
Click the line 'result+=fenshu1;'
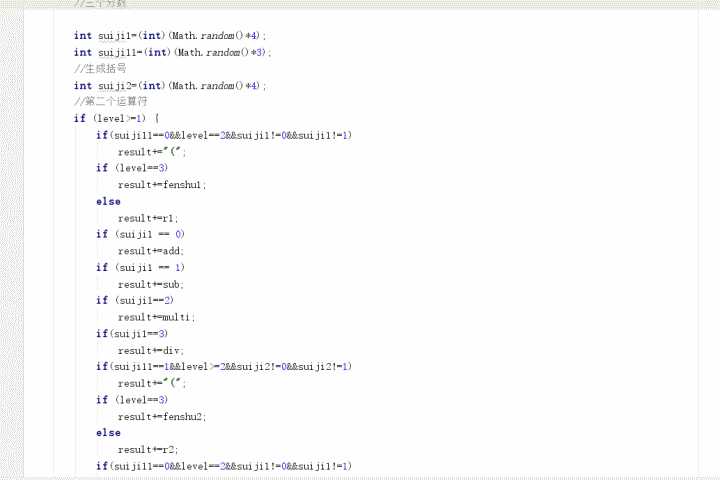click(162, 185)
